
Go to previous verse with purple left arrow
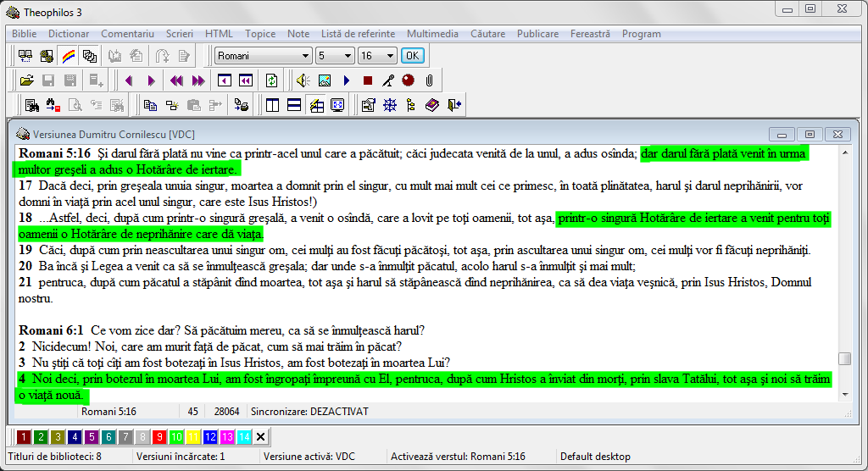click(x=129, y=80)
